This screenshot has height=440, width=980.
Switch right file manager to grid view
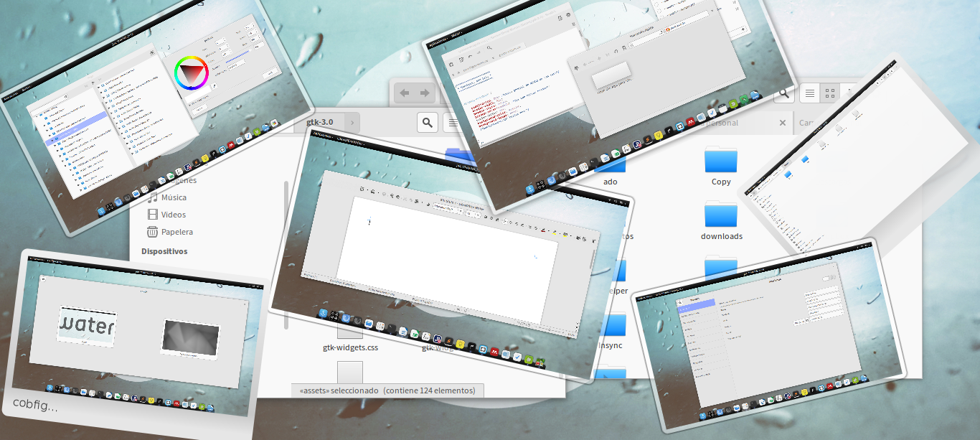click(830, 93)
